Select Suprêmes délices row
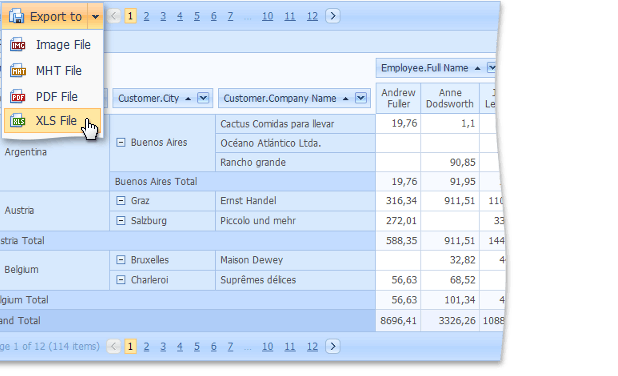This screenshot has width=618, height=376. tap(295, 280)
